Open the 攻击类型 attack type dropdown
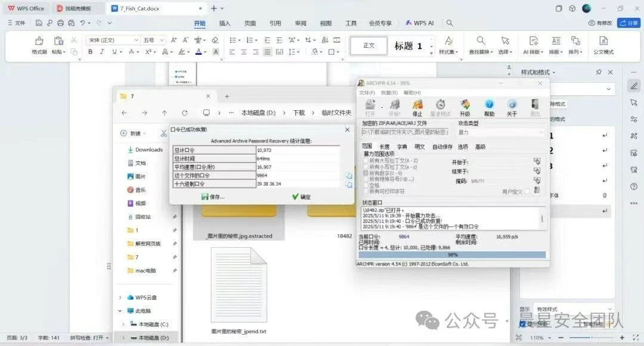The width and height of the screenshot is (644, 346). tap(500, 132)
